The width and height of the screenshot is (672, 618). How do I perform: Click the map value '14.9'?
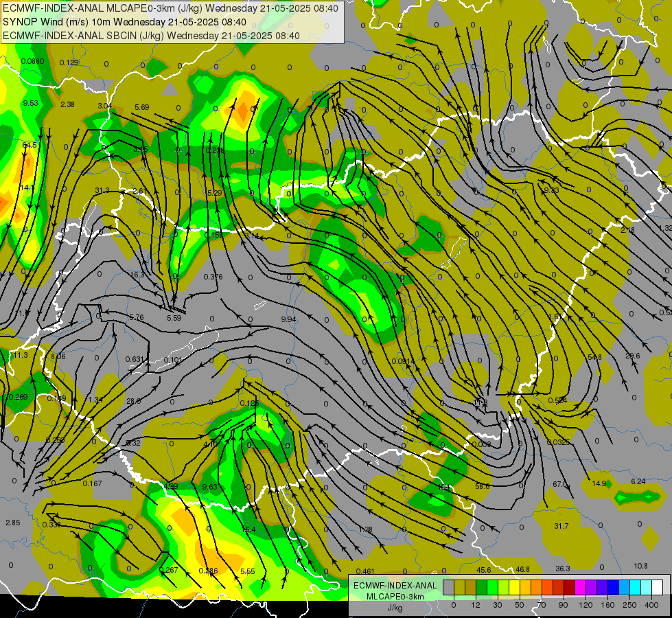tap(599, 483)
